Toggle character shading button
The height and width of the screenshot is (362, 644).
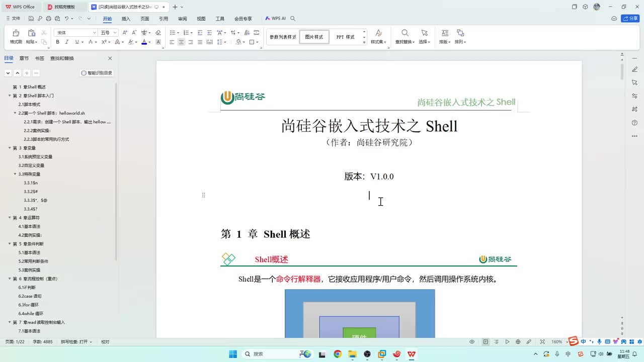point(158,42)
